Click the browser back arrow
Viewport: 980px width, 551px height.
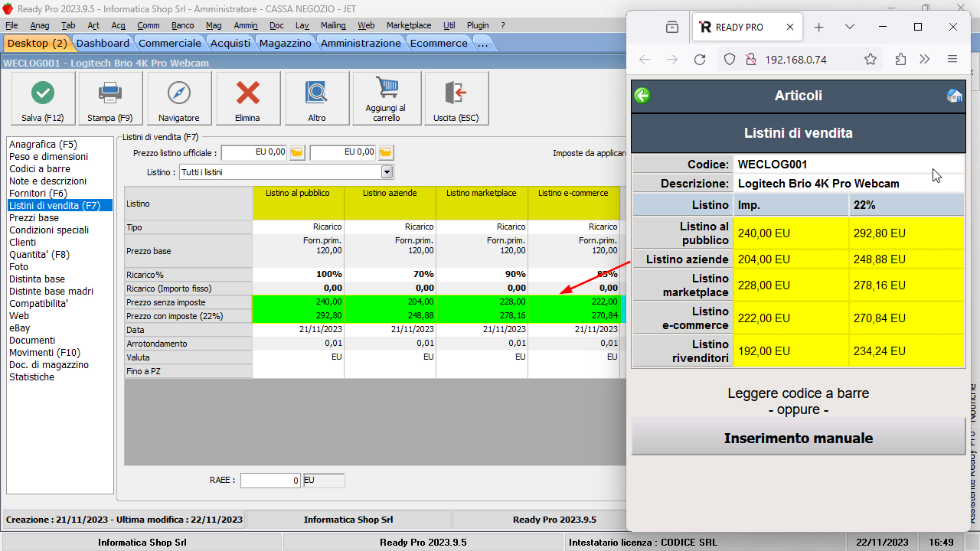tap(645, 59)
